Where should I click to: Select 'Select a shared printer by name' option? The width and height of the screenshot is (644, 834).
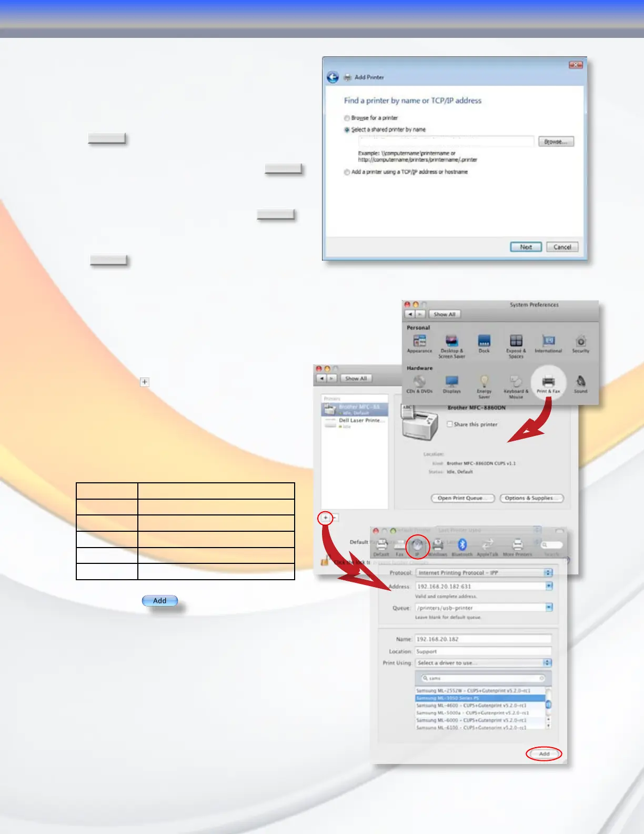347,130
